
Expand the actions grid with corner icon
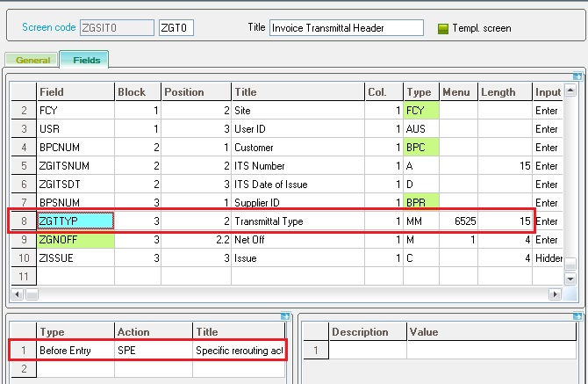285,316
